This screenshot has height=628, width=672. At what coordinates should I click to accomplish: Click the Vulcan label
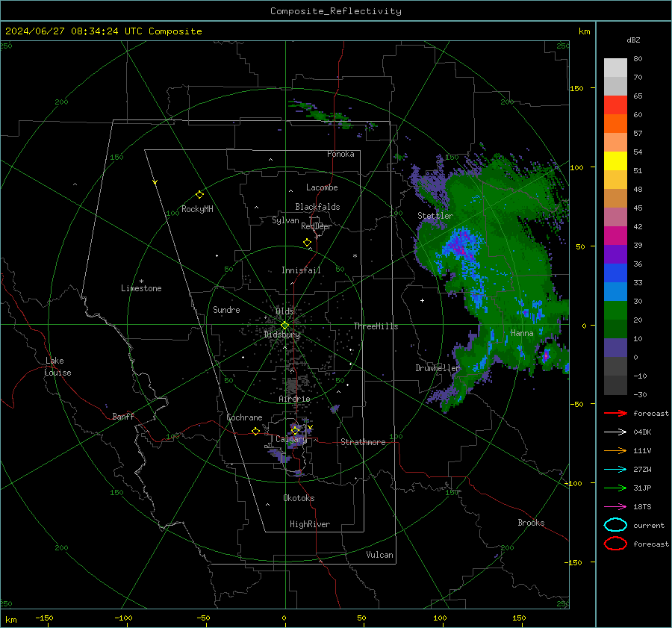pyautogui.click(x=379, y=555)
